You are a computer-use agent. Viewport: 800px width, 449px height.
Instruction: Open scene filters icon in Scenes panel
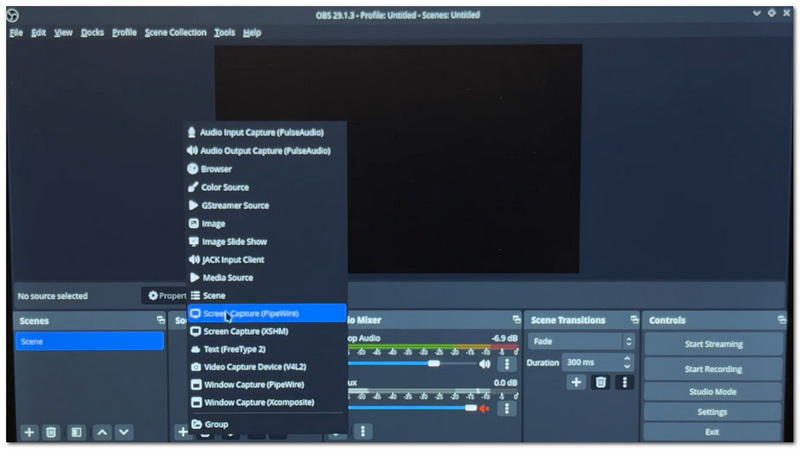tap(77, 432)
